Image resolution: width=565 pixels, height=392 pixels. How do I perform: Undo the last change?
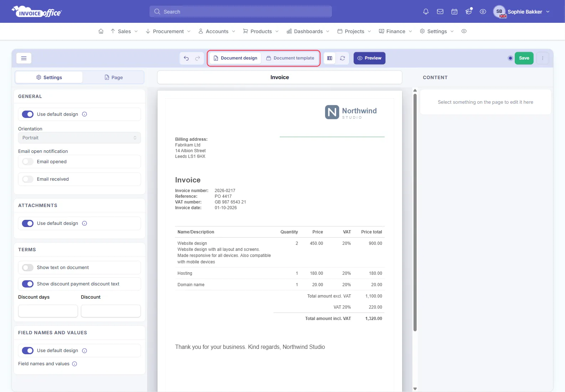pyautogui.click(x=186, y=58)
